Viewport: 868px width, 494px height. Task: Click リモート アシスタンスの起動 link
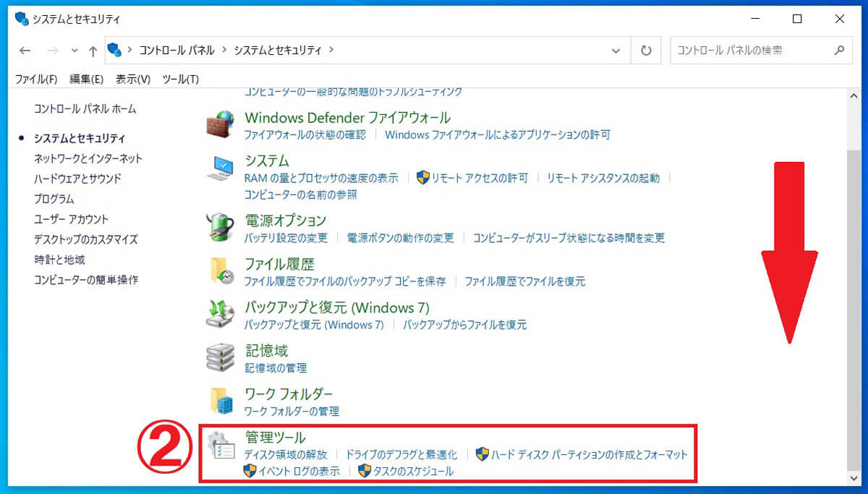(603, 178)
